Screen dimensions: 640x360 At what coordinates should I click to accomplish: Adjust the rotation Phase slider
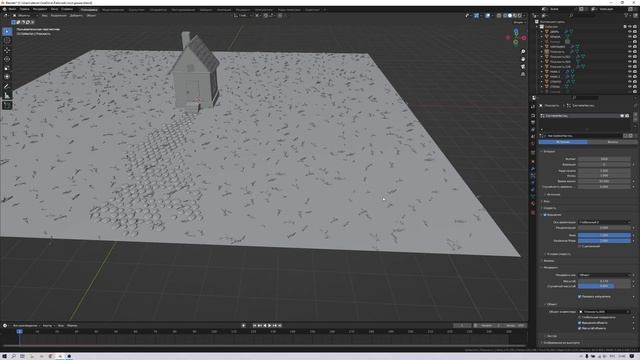tap(604, 235)
